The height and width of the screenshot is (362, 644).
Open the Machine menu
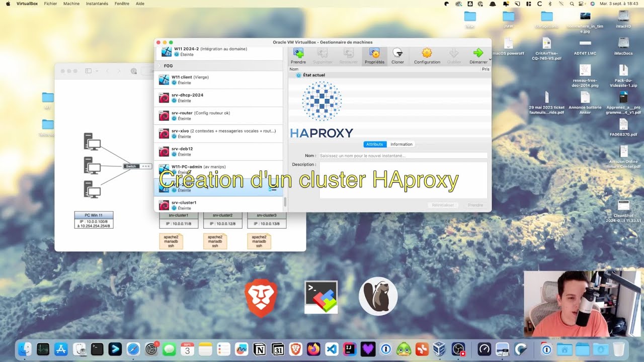71,4
